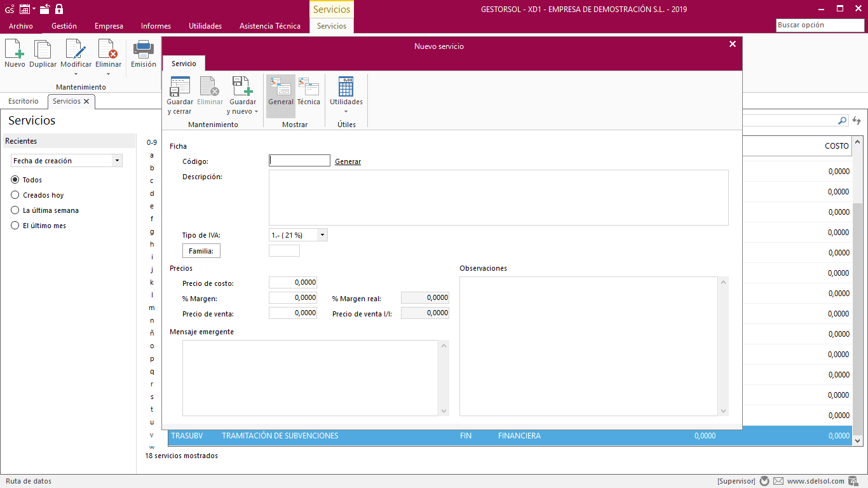Select the Creados hoy option

15,195
